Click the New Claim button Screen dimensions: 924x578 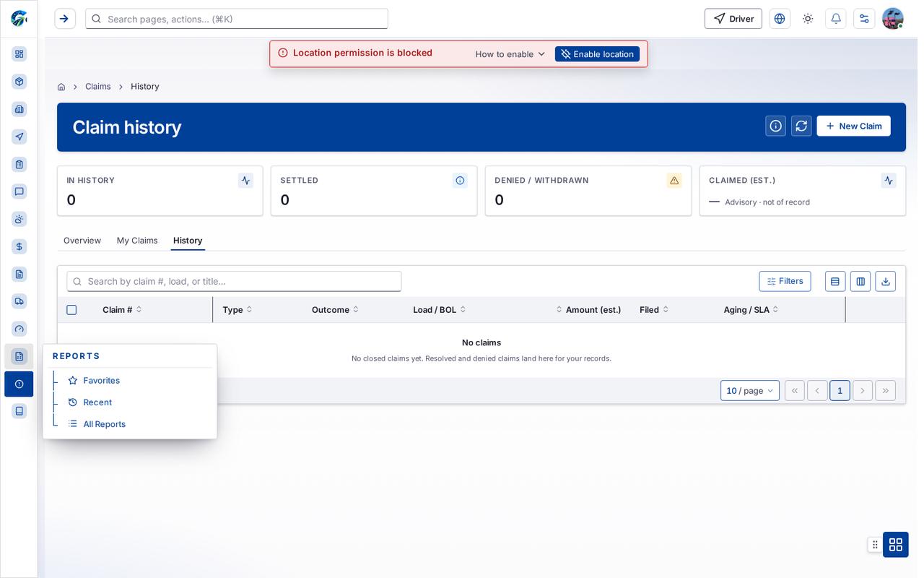(853, 126)
